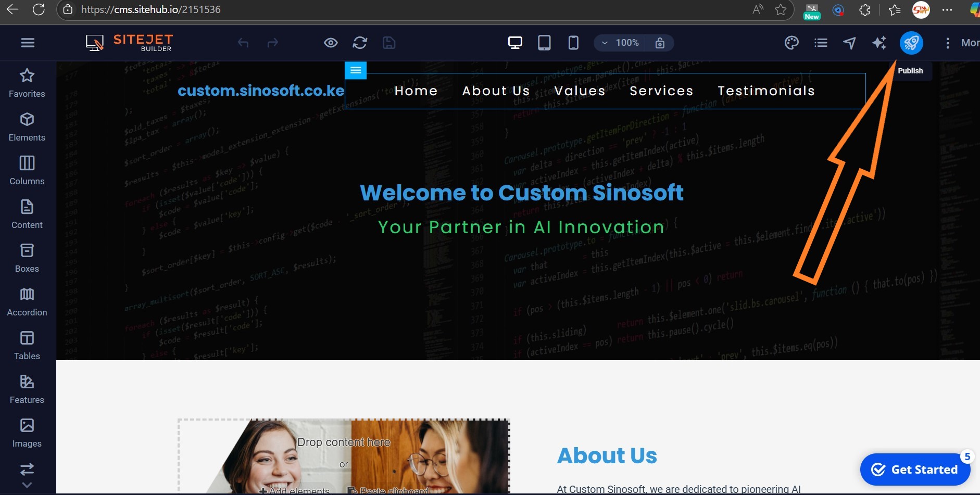980x495 pixels.
Task: Open the three-dot menu next to publish
Action: coord(947,43)
